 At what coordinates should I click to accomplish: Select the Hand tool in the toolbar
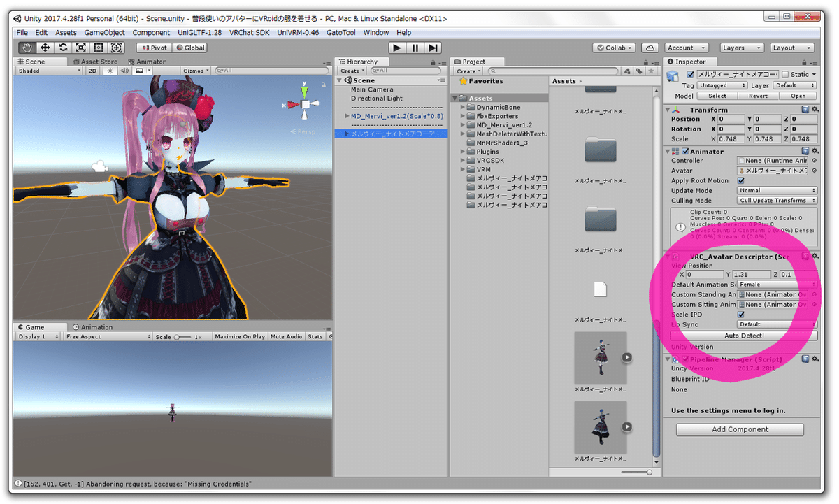click(27, 48)
